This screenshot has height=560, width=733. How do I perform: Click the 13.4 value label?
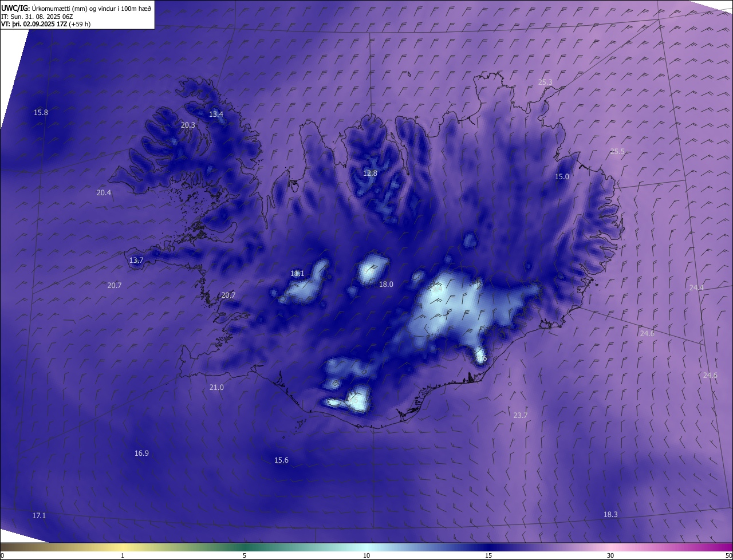click(x=216, y=115)
